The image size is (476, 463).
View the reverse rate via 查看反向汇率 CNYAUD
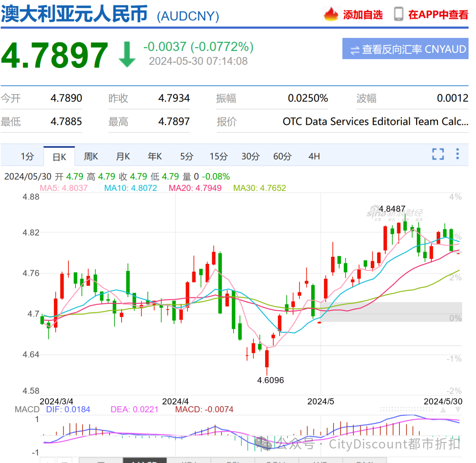tap(405, 49)
